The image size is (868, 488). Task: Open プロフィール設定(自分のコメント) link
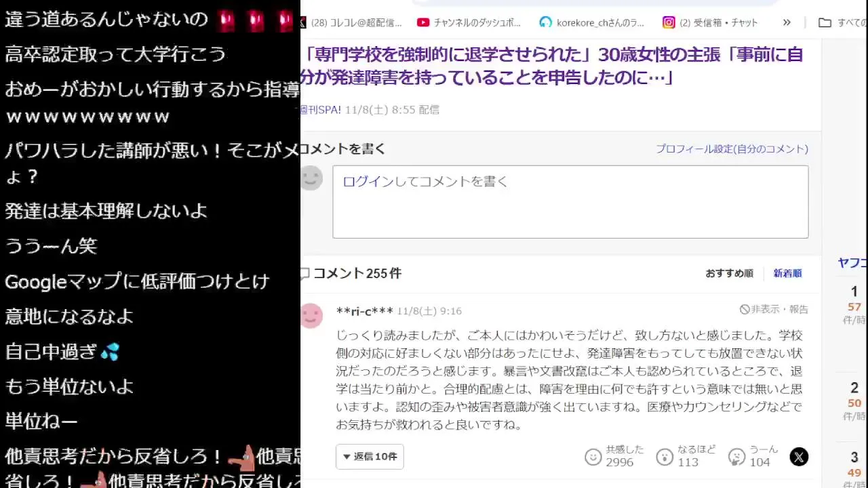tap(732, 149)
